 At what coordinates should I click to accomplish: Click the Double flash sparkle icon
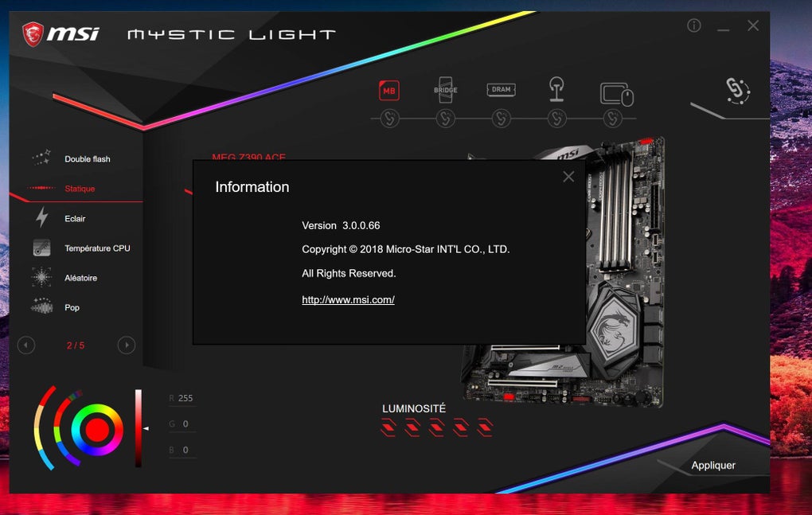[41, 158]
